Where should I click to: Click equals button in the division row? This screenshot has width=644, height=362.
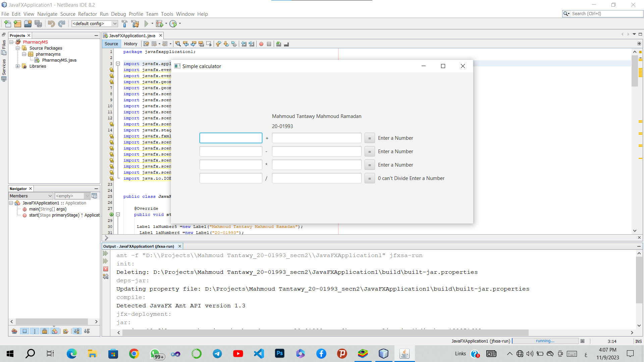point(369,178)
